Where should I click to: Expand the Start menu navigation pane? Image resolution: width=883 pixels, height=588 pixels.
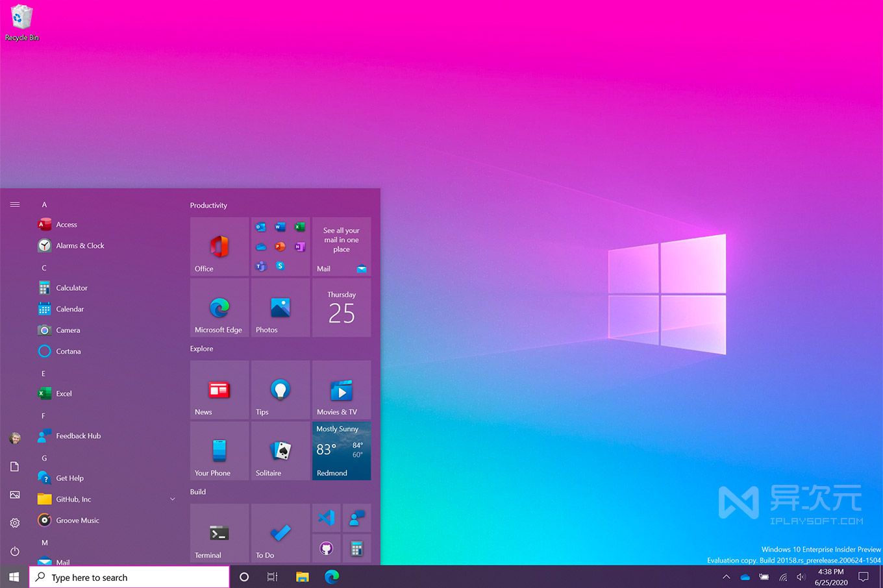point(14,204)
